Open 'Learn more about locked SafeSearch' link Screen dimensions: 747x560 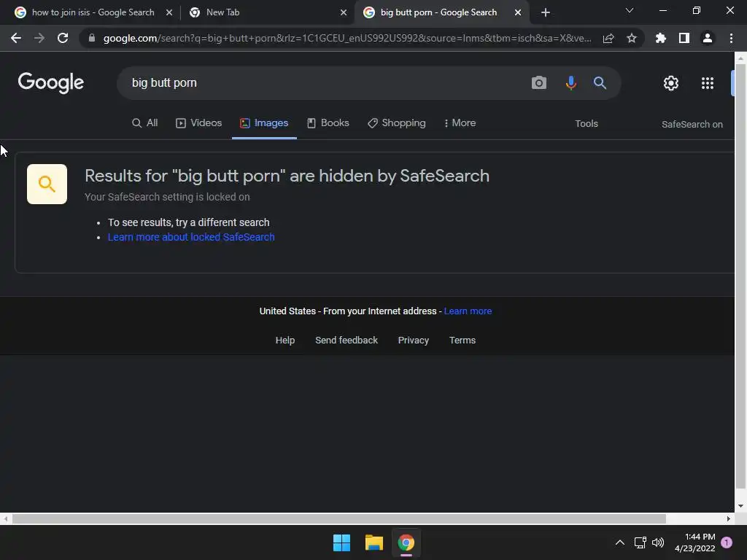[191, 237]
